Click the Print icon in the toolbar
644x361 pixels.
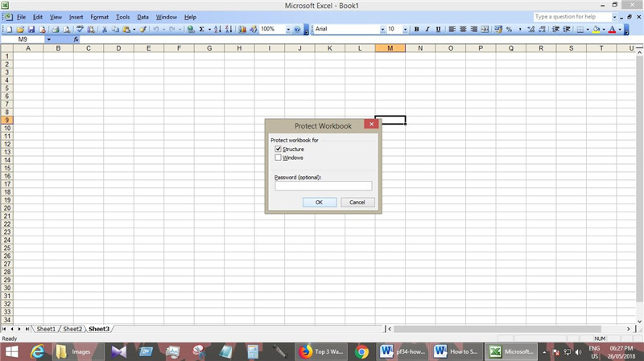coord(56,29)
